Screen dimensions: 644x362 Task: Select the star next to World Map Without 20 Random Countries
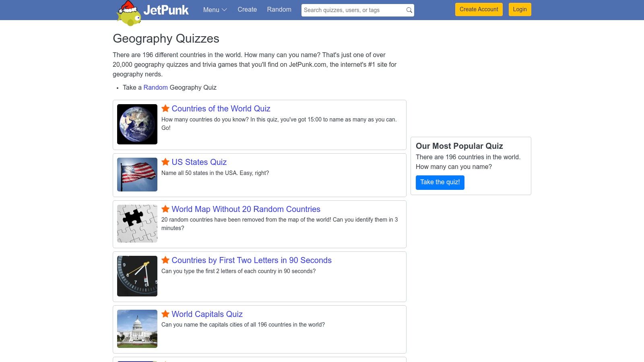[x=165, y=209]
